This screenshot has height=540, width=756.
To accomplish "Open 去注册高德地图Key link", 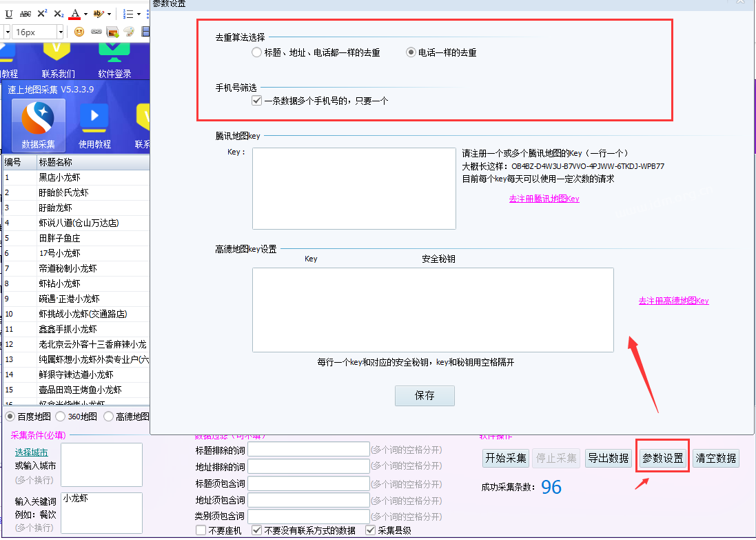I will (673, 301).
